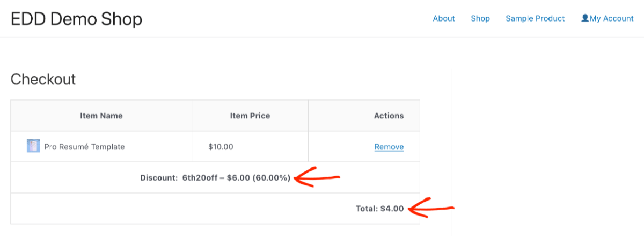Open the My Account text link
Viewport: 644px width, 236px height.
[x=612, y=18]
